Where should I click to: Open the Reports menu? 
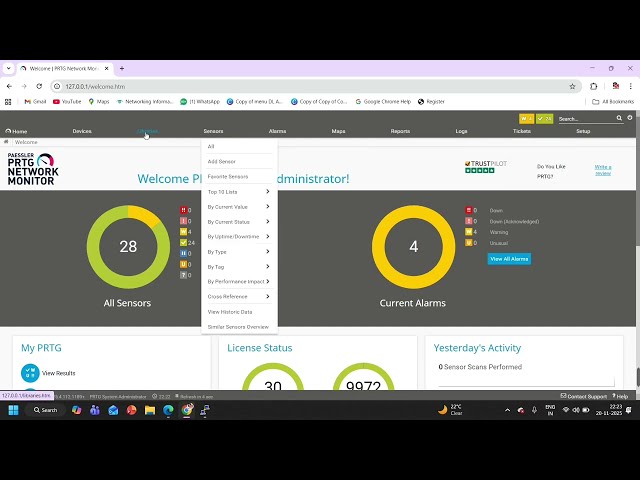coord(400,131)
